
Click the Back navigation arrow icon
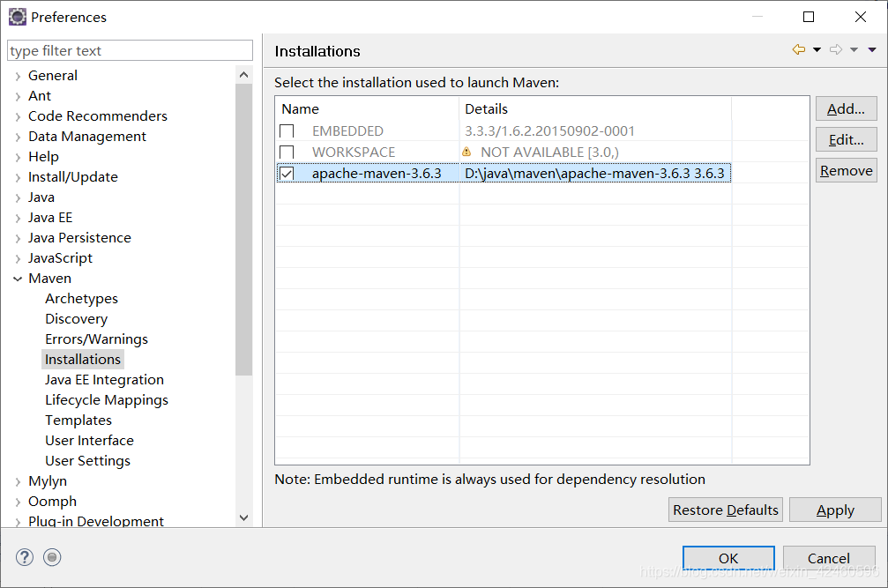(799, 50)
